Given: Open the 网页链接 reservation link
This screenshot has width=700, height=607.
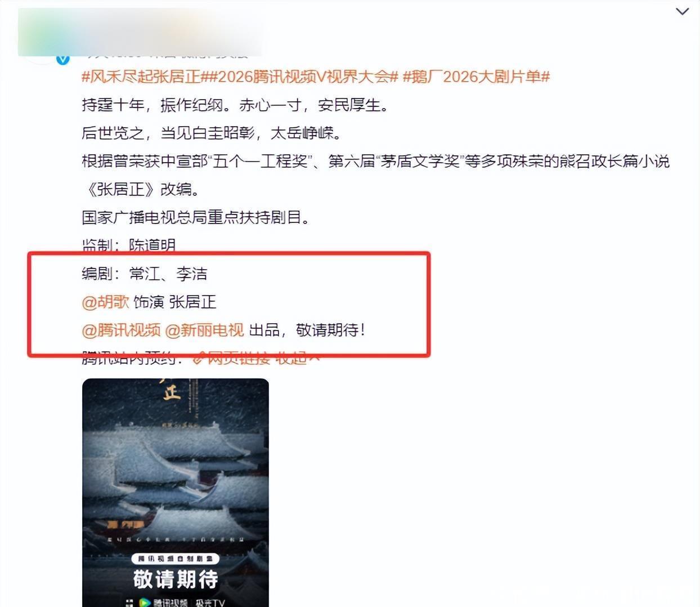Looking at the screenshot, I should tap(239, 358).
